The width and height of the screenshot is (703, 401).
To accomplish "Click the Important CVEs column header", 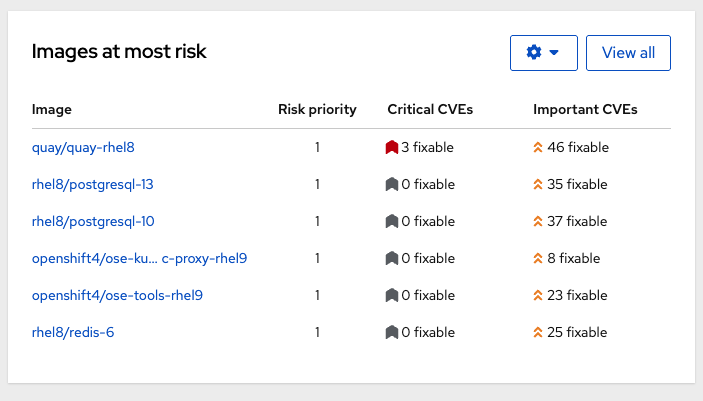I will [x=585, y=109].
